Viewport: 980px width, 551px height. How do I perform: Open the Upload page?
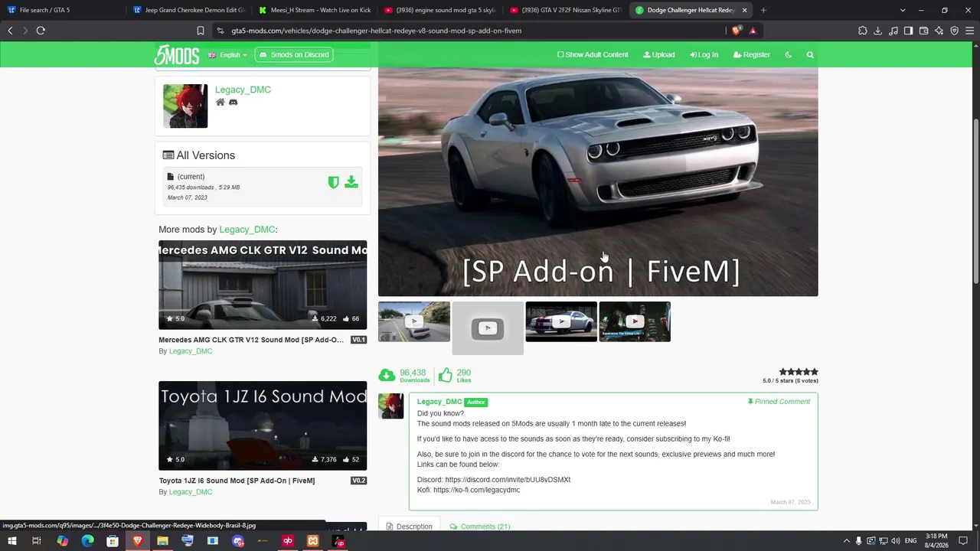click(659, 55)
